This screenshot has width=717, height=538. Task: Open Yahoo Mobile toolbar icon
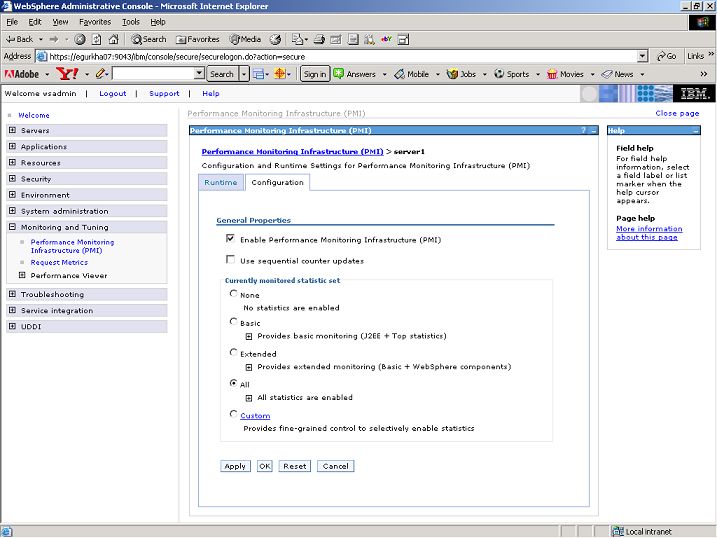pyautogui.click(x=400, y=74)
